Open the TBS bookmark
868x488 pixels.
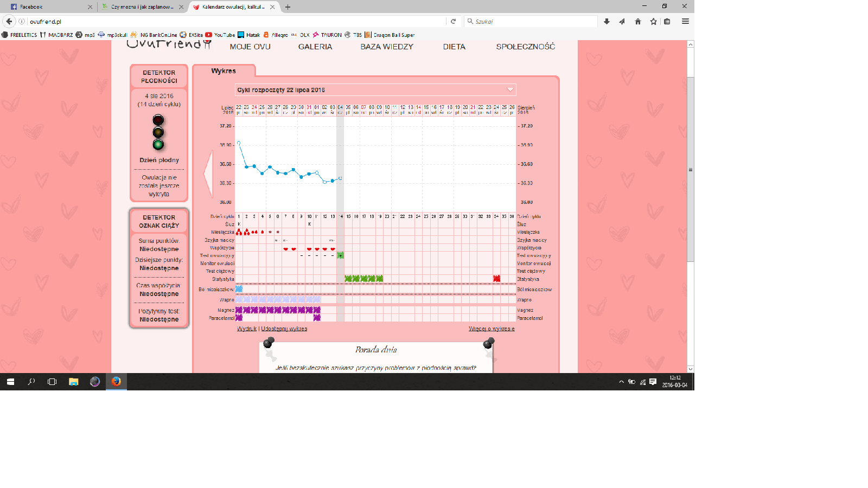353,35
